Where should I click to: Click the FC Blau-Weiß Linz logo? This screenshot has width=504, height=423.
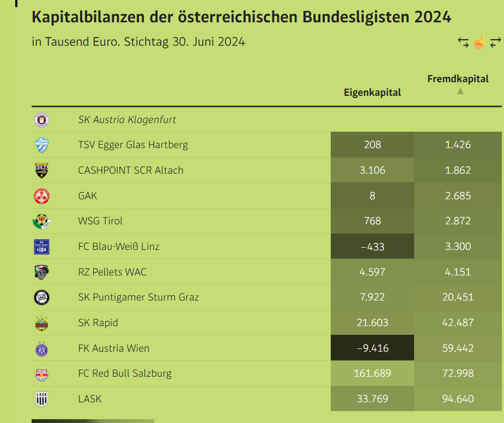(42, 247)
